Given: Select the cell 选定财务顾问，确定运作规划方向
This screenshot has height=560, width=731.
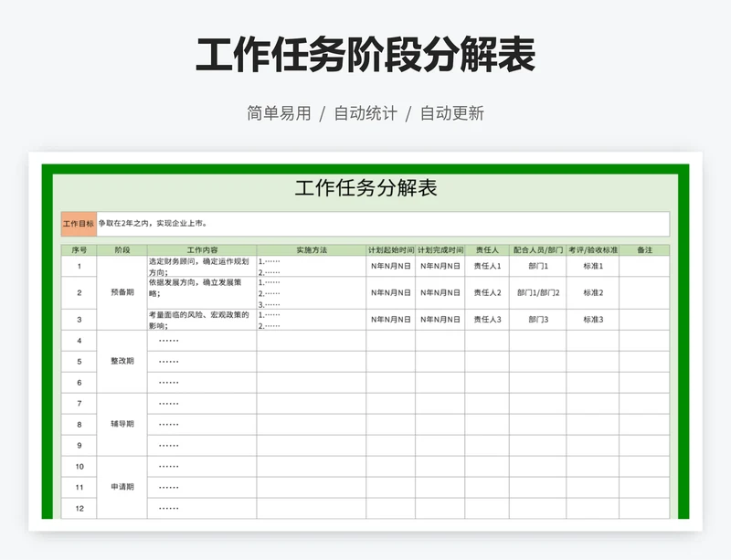Looking at the screenshot, I should point(202,266).
